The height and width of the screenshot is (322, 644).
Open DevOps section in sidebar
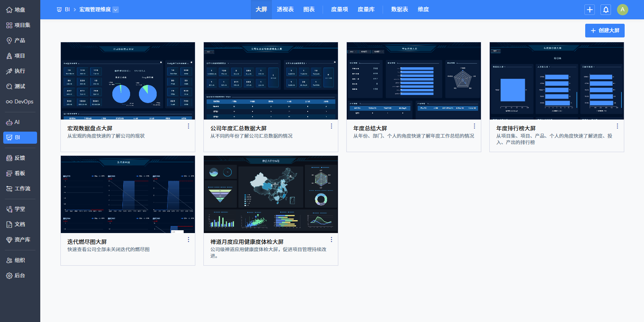pos(20,101)
